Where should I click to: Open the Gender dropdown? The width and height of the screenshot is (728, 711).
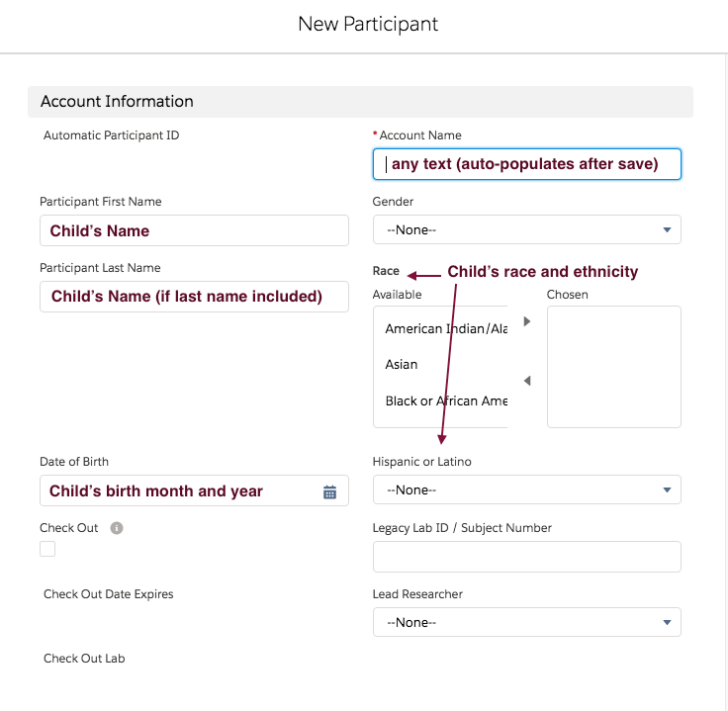click(x=526, y=229)
